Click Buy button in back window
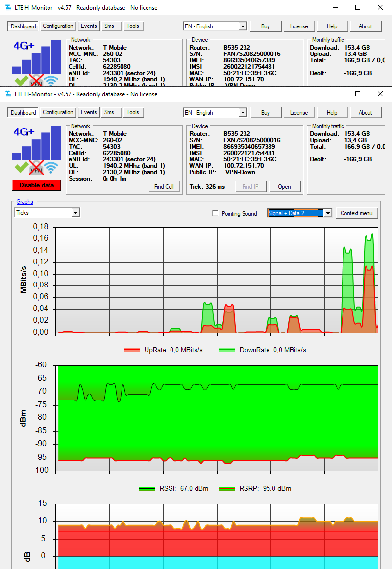 266,26
